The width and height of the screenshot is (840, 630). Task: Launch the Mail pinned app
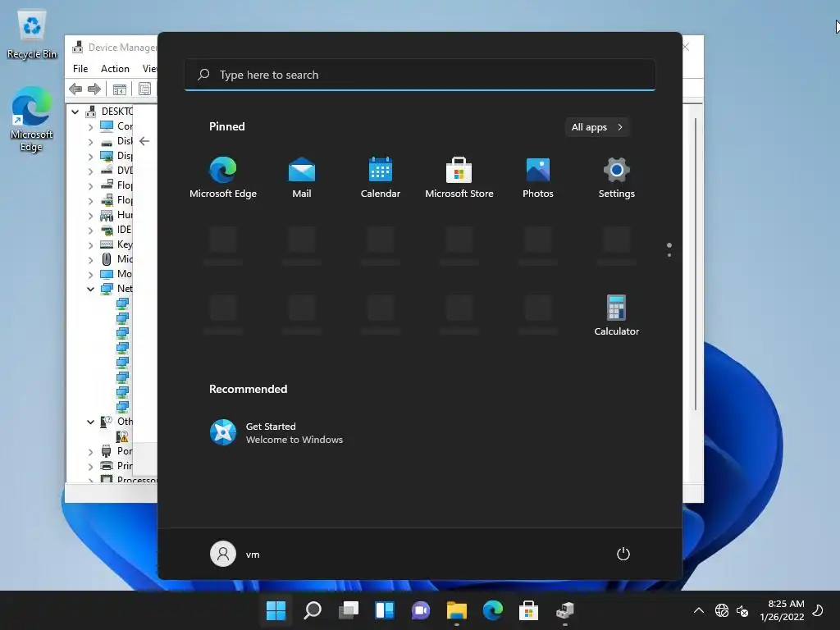(x=302, y=177)
